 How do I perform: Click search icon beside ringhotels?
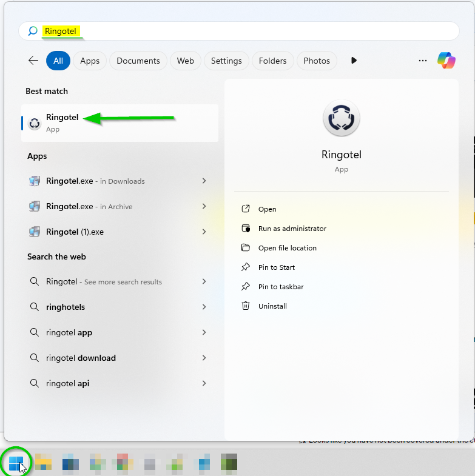pyautogui.click(x=35, y=307)
